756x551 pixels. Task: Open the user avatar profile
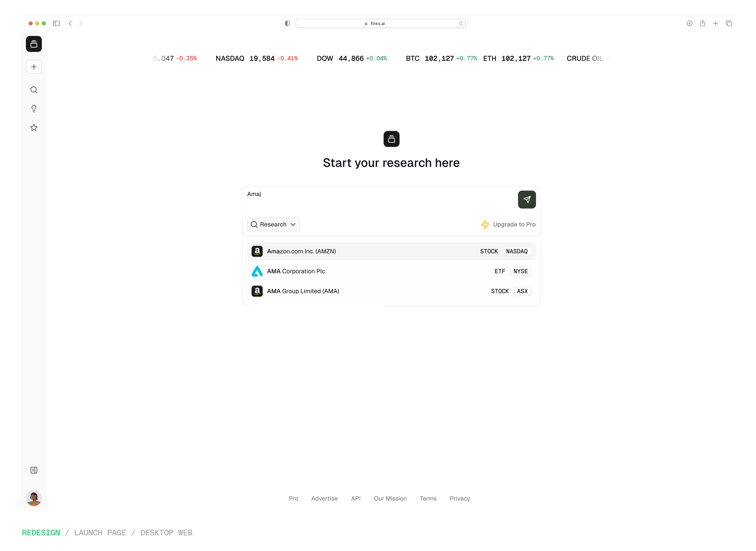click(x=34, y=498)
